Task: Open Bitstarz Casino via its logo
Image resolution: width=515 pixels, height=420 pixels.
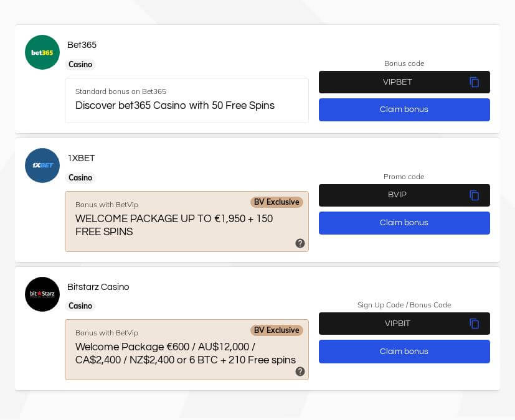Action: click(x=42, y=294)
